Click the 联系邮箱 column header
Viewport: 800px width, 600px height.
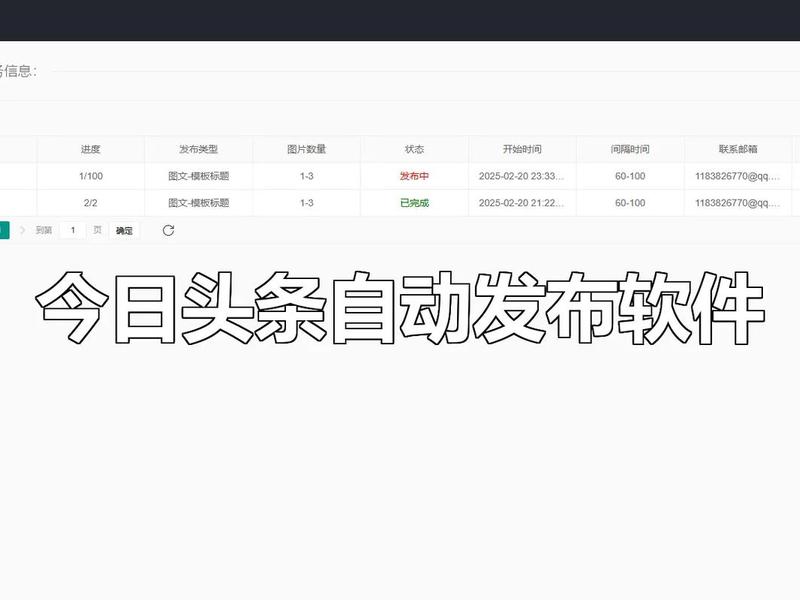[x=738, y=149]
